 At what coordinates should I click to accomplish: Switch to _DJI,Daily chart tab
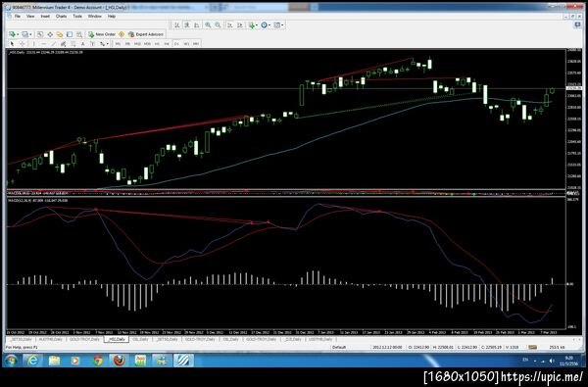click(x=292, y=339)
